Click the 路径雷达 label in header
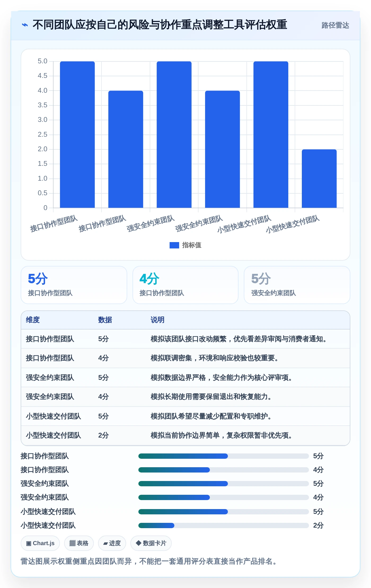The height and width of the screenshot is (588, 371). click(x=335, y=25)
